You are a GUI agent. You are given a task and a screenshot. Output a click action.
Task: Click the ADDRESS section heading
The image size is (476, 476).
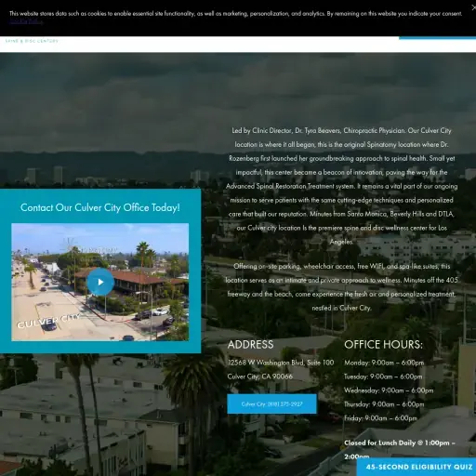(250, 344)
